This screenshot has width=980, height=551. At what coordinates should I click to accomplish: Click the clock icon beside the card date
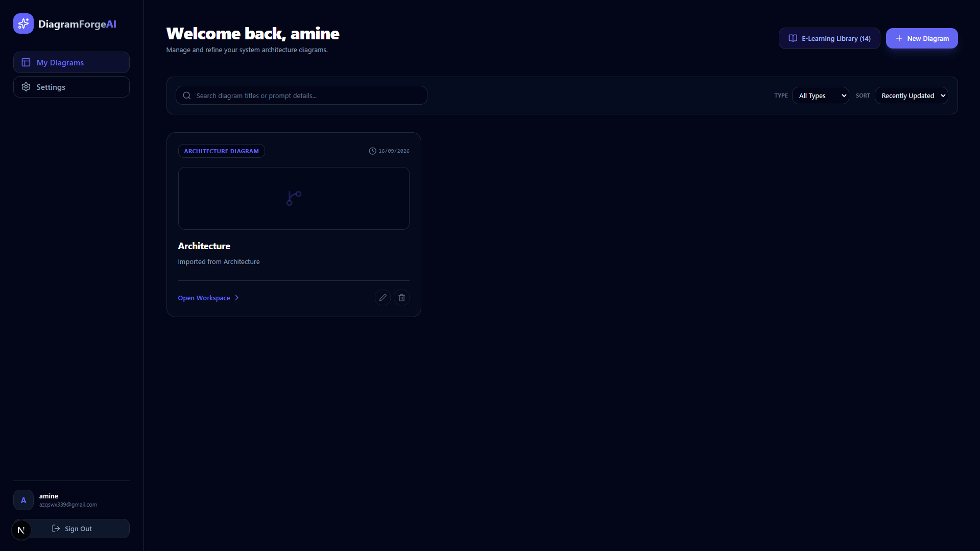(372, 151)
